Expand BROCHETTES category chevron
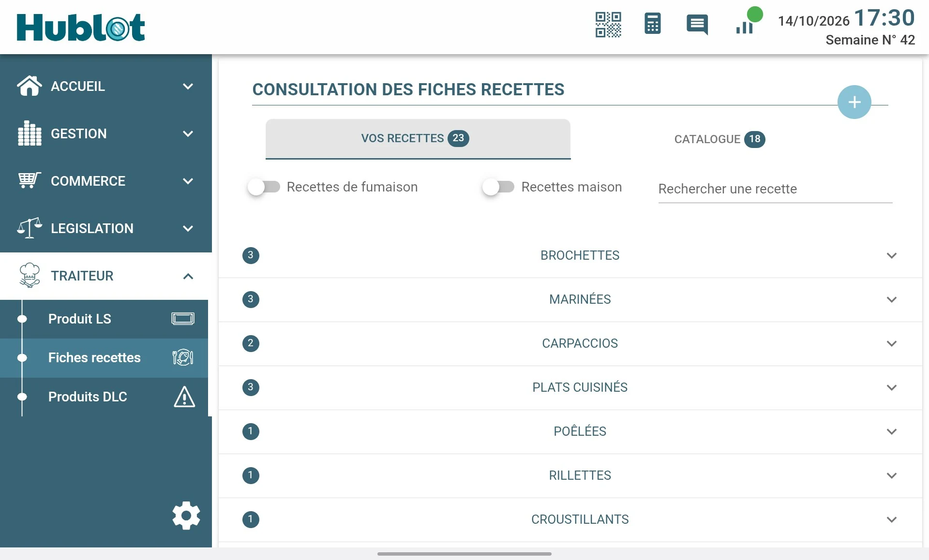Viewport: 929px width, 560px height. [892, 255]
